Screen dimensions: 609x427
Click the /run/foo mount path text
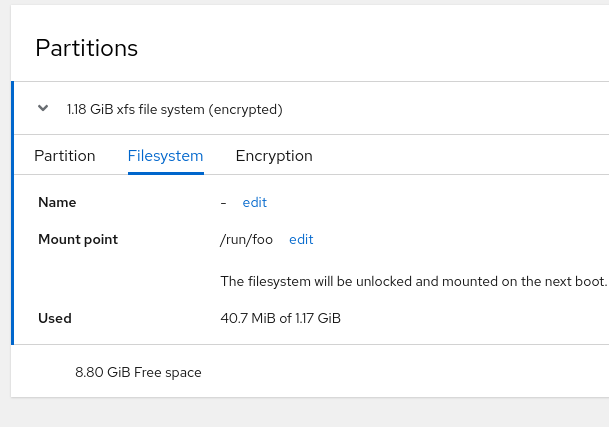pos(246,239)
